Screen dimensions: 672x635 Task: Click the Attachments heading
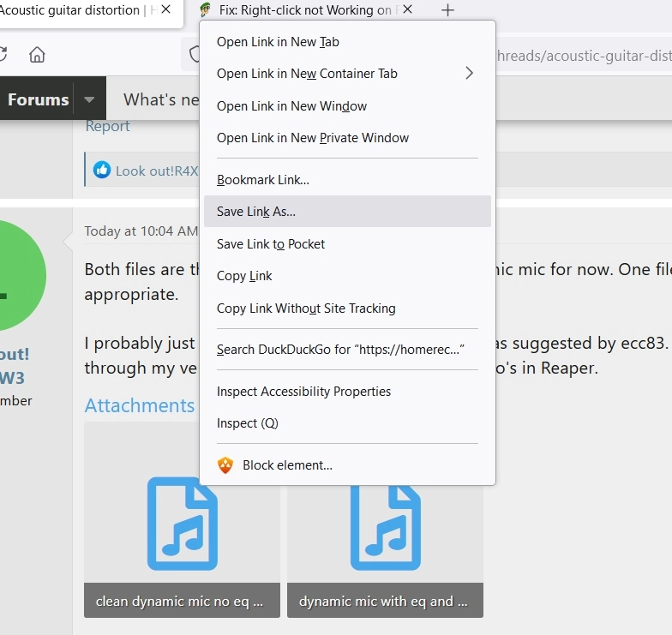139,405
